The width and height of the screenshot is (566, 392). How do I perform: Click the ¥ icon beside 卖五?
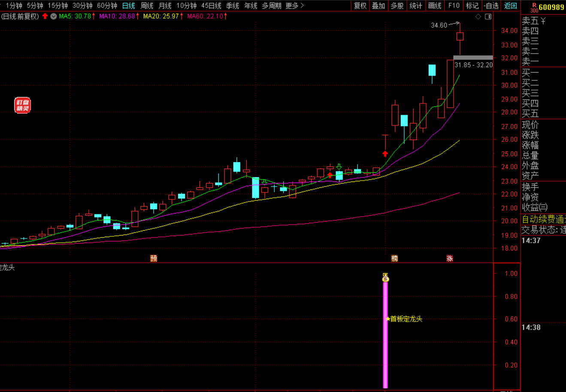click(543, 21)
